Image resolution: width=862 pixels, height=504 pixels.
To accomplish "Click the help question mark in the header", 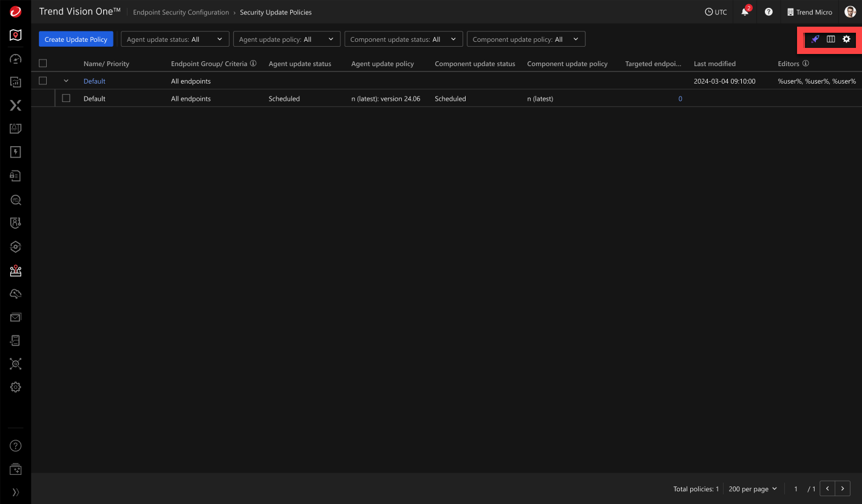I will point(769,12).
